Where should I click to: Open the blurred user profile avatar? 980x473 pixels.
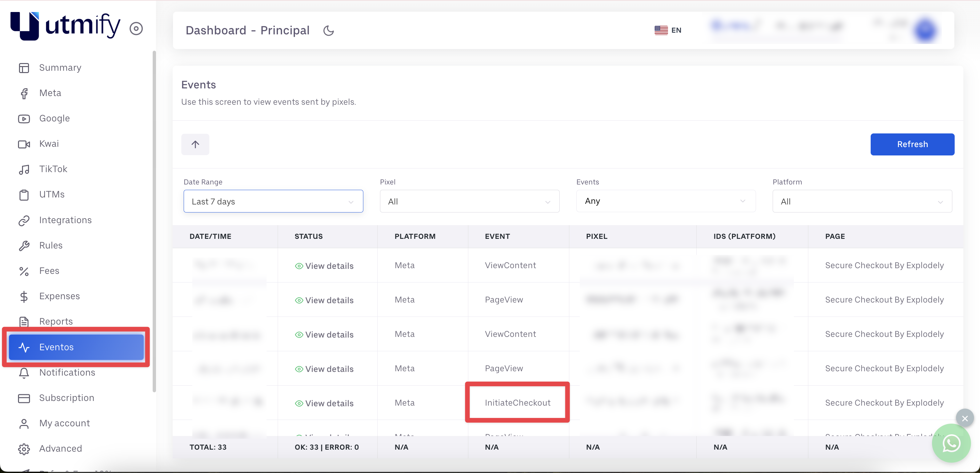coord(925,30)
